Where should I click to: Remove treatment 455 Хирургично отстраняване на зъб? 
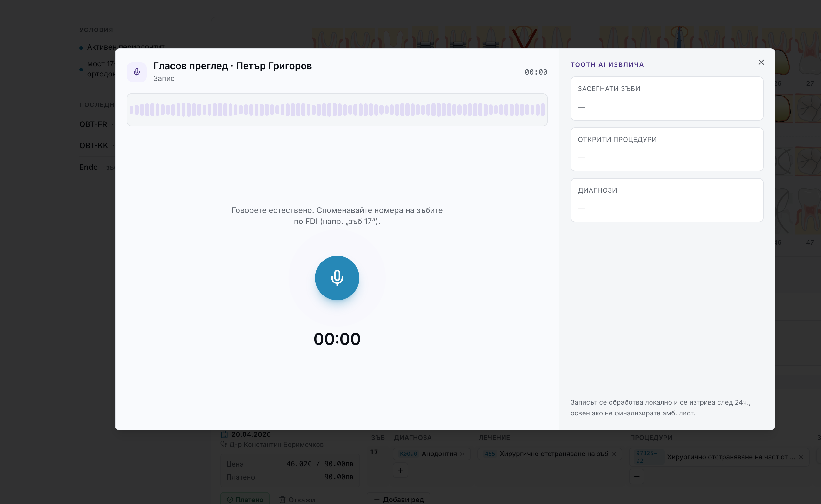coord(614,454)
